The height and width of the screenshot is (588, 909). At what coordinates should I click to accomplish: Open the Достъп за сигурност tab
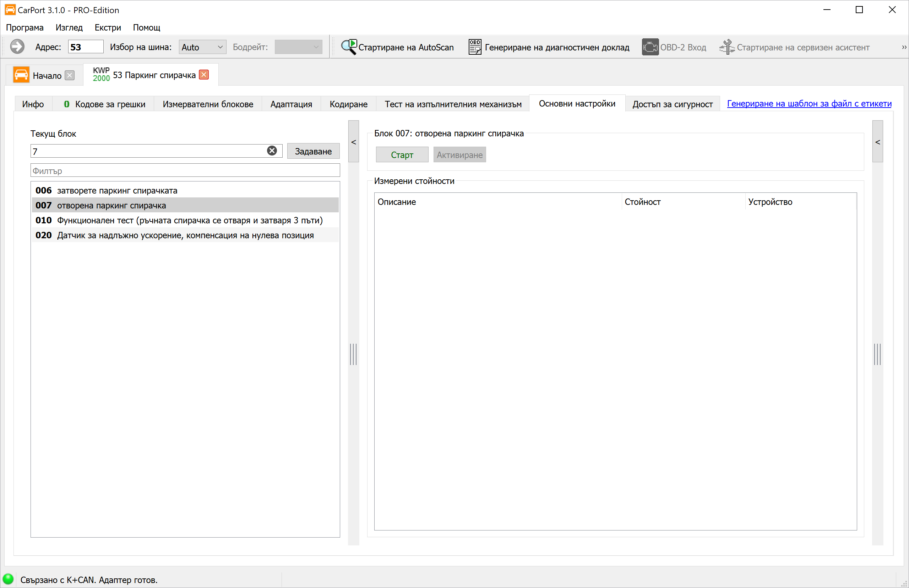pyautogui.click(x=672, y=104)
